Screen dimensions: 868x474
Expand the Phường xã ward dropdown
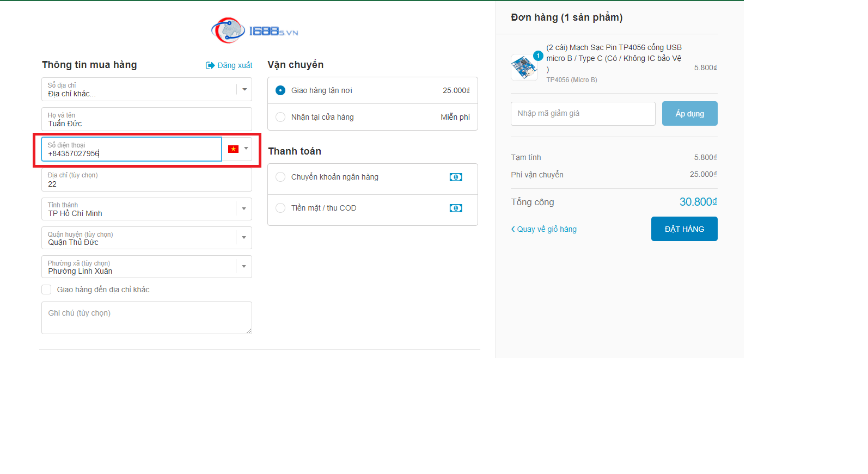[243, 267]
